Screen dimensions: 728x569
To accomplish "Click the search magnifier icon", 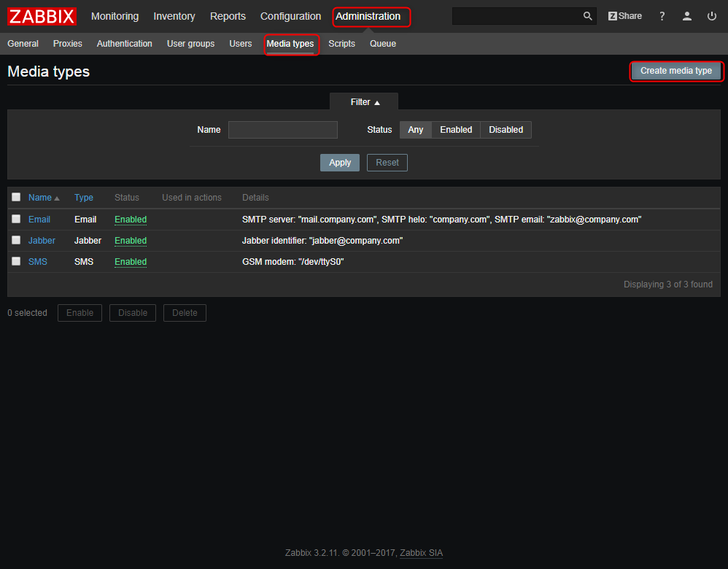I will click(587, 16).
